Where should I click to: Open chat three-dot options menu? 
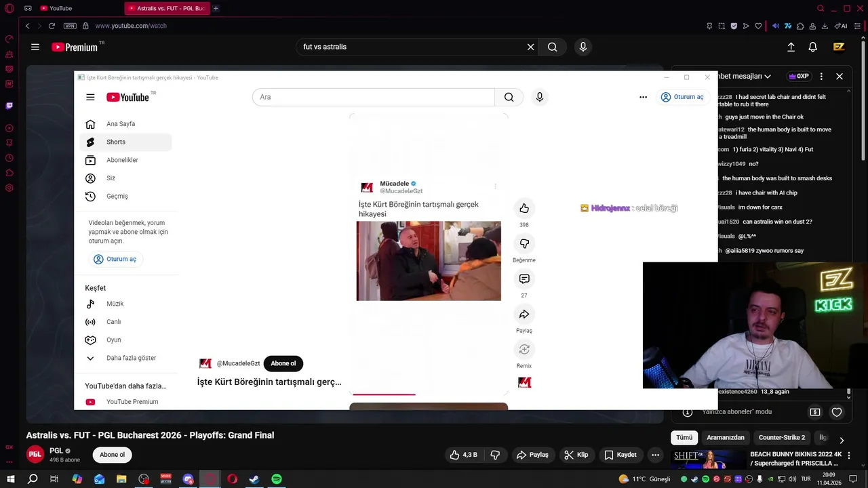(x=821, y=77)
